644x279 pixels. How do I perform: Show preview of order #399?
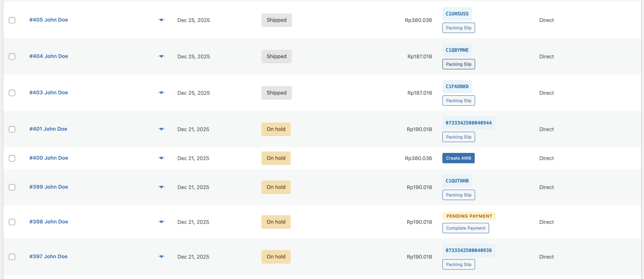pos(161,187)
